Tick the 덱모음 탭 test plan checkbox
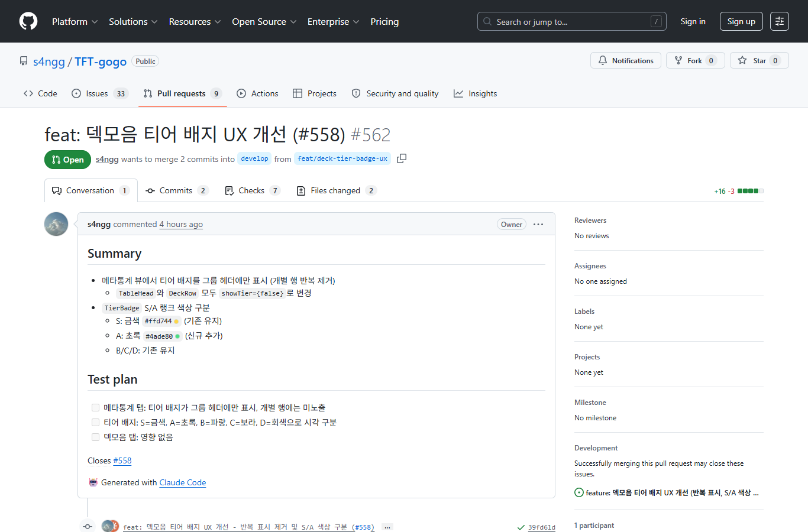808x532 pixels. click(95, 437)
